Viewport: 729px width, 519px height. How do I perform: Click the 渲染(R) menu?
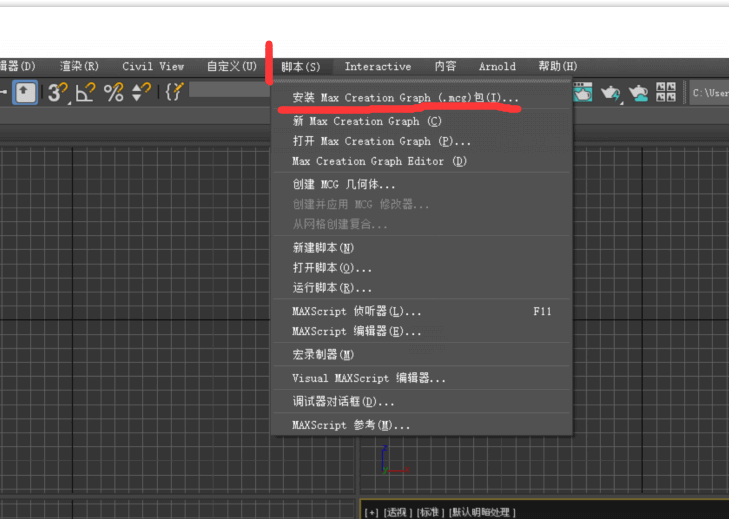pos(79,67)
